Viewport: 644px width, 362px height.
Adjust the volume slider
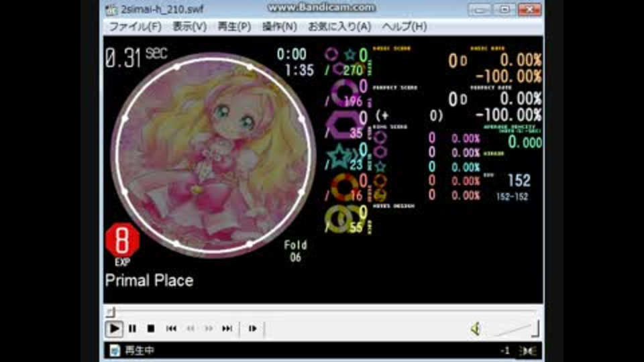517,328
